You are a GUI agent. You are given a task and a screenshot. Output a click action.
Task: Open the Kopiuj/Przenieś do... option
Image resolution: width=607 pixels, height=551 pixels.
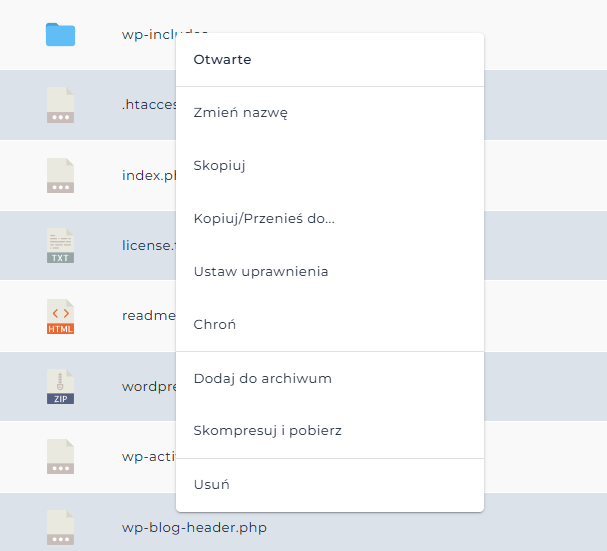(x=264, y=219)
